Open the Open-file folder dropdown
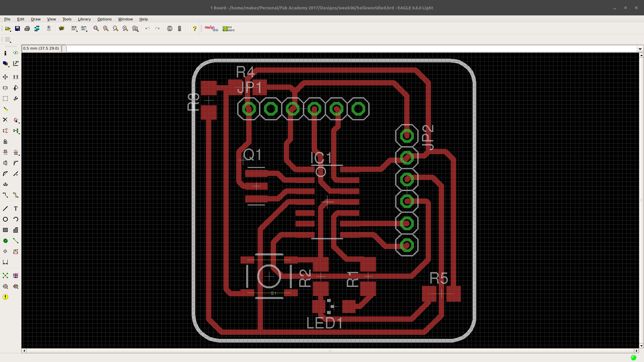The width and height of the screenshot is (644, 362). tap(8, 29)
